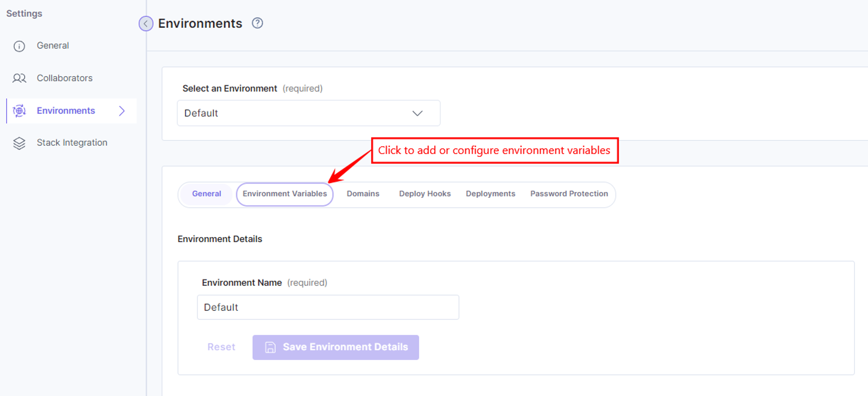This screenshot has height=396, width=868.
Task: Click the Settings sidebar heading
Action: click(x=24, y=14)
